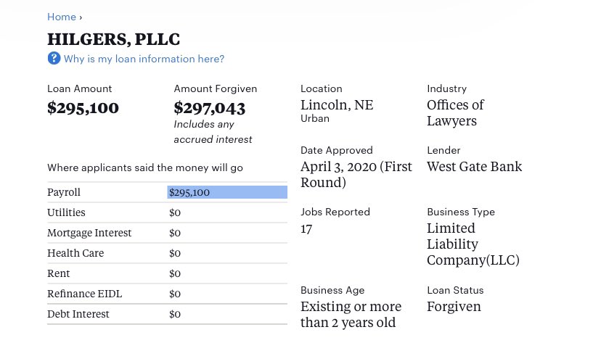
Task: Click the $295,100 loan amount figure
Action: (83, 108)
